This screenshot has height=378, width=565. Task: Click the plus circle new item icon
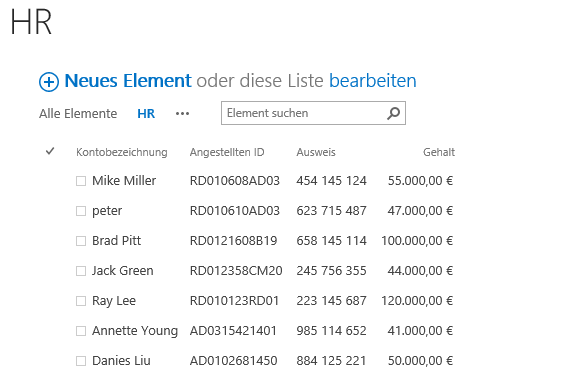click(x=49, y=82)
